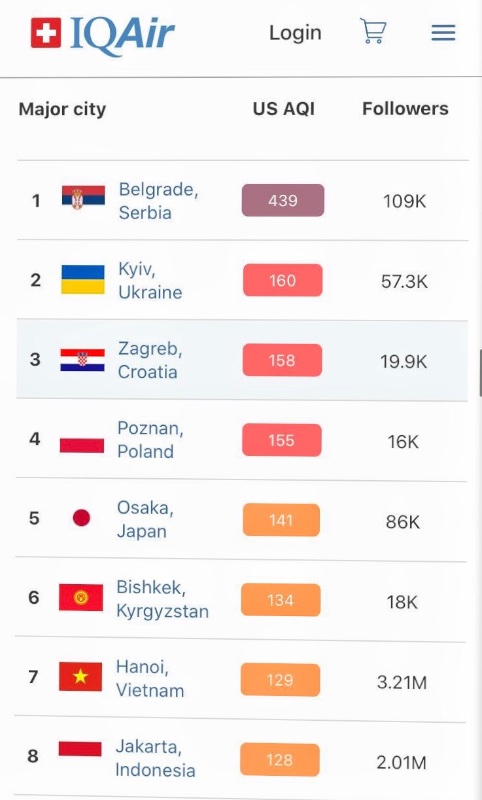Select the Followers column header
Viewport: 482px width, 800px height.
pyautogui.click(x=405, y=109)
